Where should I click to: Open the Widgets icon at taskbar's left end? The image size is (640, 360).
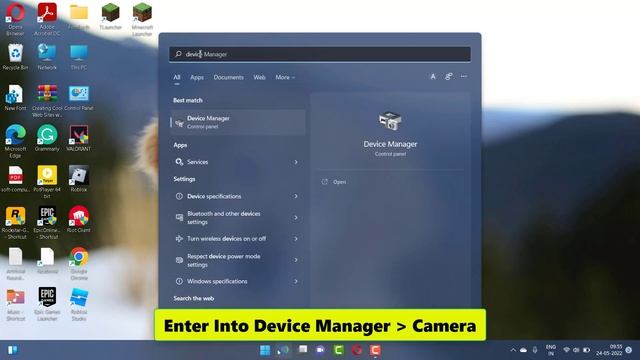point(13,350)
